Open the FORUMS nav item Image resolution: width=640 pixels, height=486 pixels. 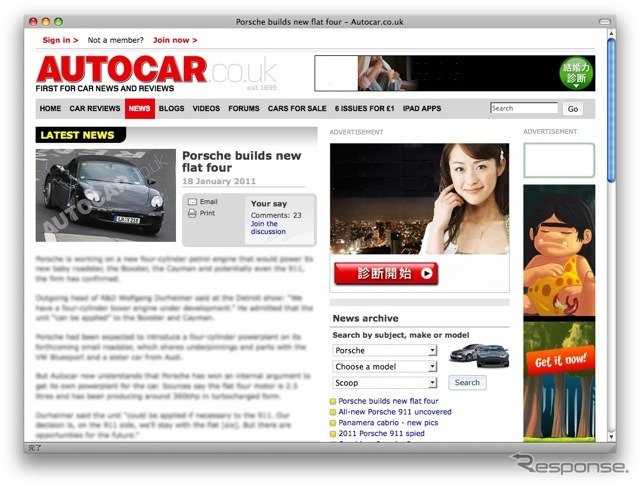click(244, 109)
